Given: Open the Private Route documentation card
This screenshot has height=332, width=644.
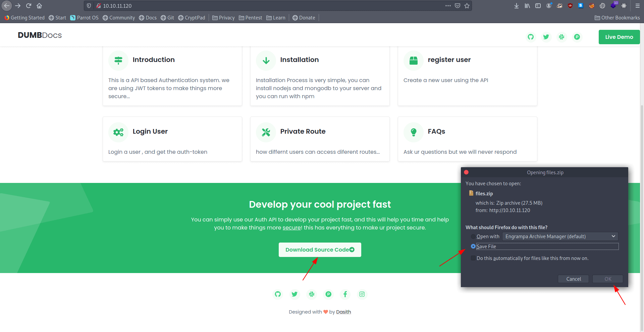Looking at the screenshot, I should [x=320, y=139].
